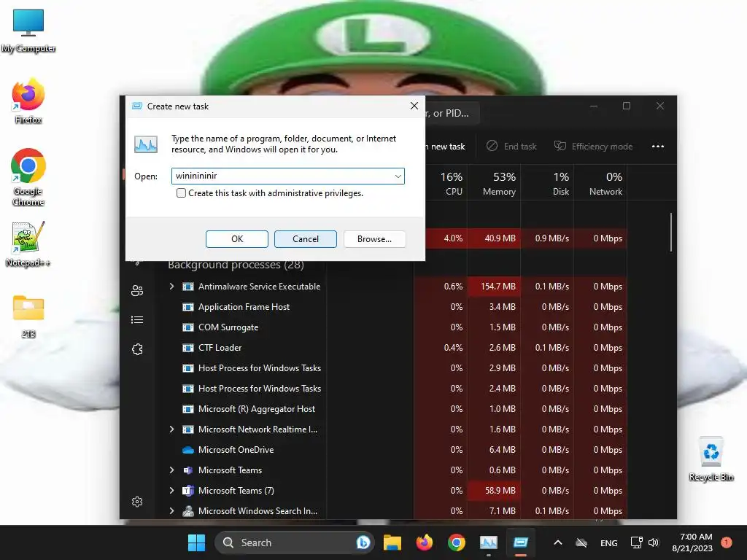Image resolution: width=747 pixels, height=560 pixels.
Task: Close the Create new task dialog
Action: [x=414, y=106]
